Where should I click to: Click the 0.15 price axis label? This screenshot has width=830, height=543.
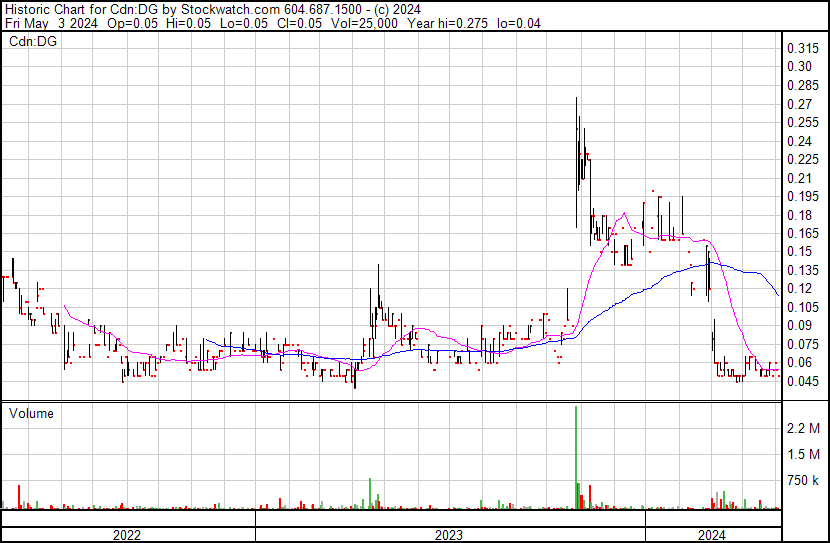799,251
